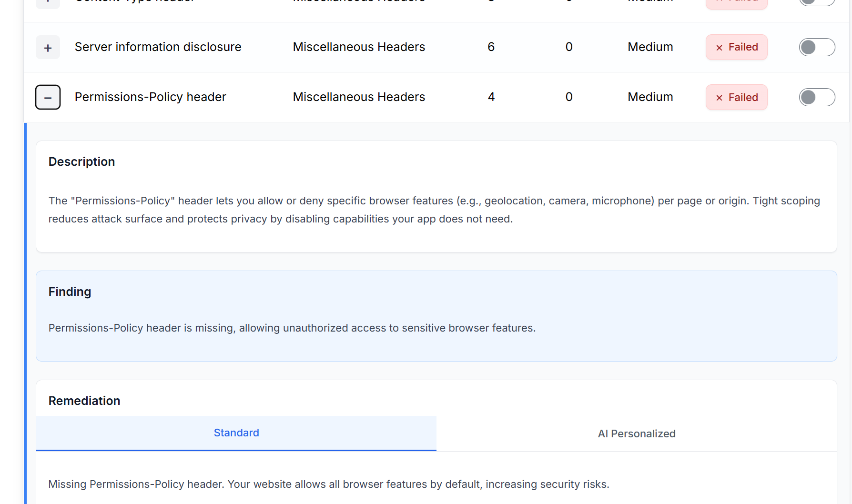852x504 pixels.
Task: Expand the Server information disclosure row
Action: click(x=48, y=48)
